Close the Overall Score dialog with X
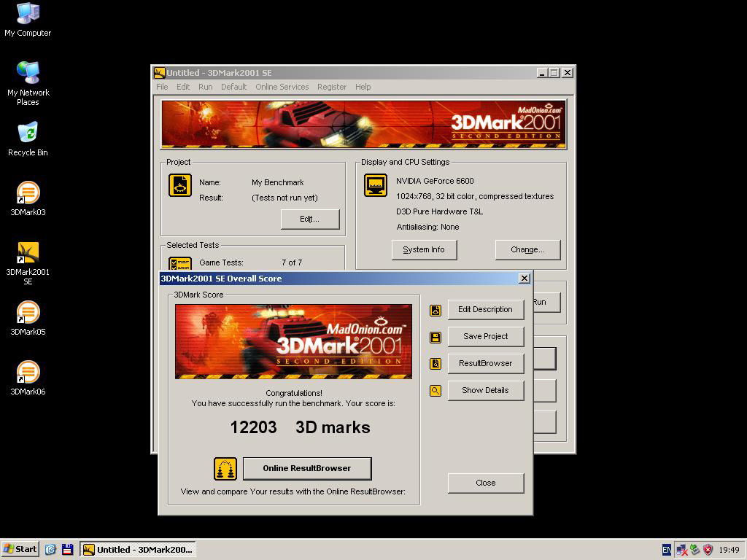 (x=524, y=279)
